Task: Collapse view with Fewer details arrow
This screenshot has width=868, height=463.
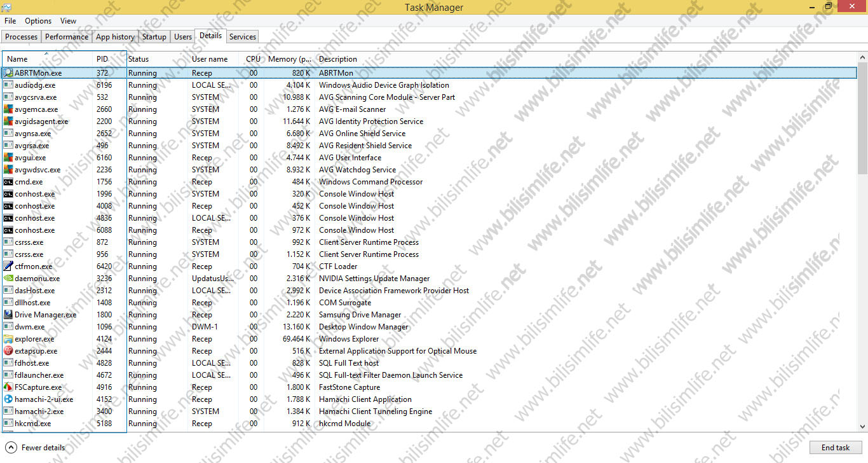Action: (11, 447)
